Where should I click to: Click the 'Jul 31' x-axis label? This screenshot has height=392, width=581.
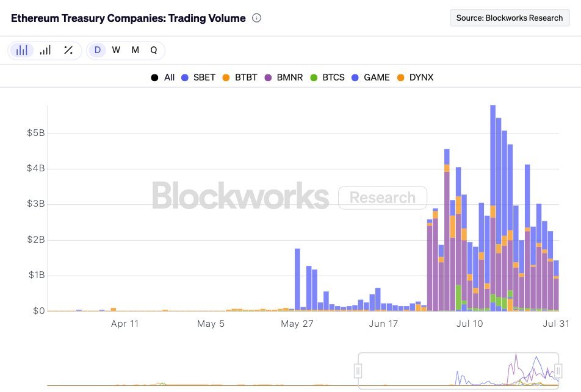click(556, 324)
